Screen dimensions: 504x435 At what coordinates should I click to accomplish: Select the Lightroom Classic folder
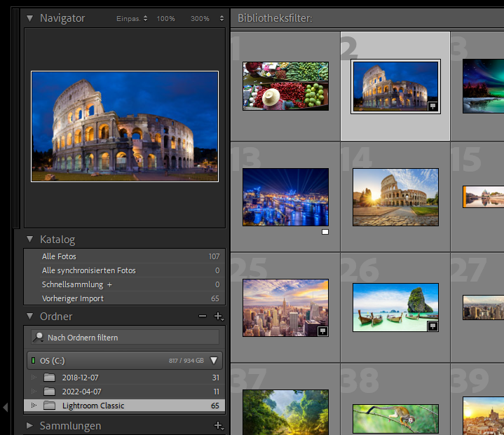(x=125, y=406)
